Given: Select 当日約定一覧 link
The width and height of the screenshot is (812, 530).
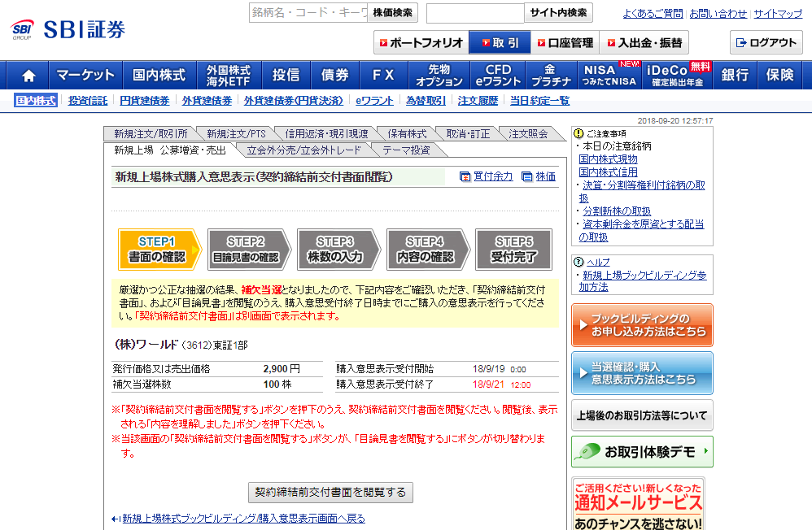Looking at the screenshot, I should (x=539, y=101).
